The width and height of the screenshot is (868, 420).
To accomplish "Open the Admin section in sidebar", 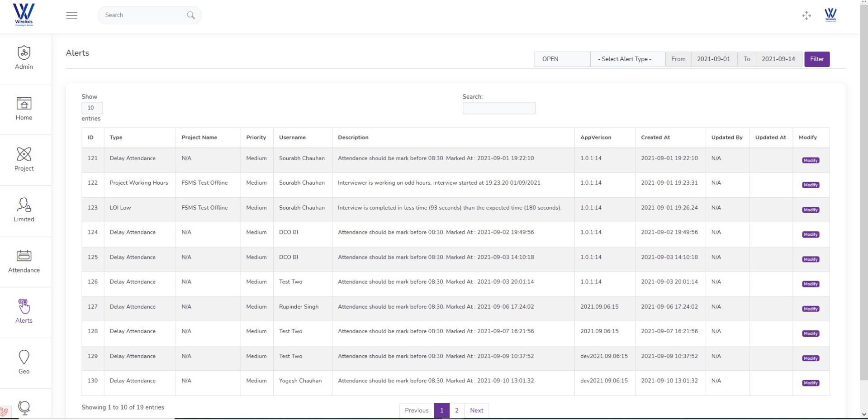I will point(24,58).
